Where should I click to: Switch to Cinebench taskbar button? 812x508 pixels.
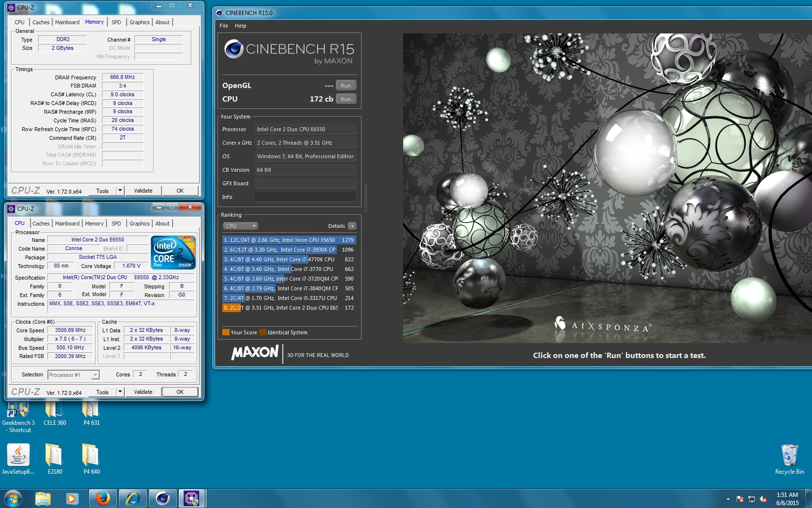click(163, 498)
